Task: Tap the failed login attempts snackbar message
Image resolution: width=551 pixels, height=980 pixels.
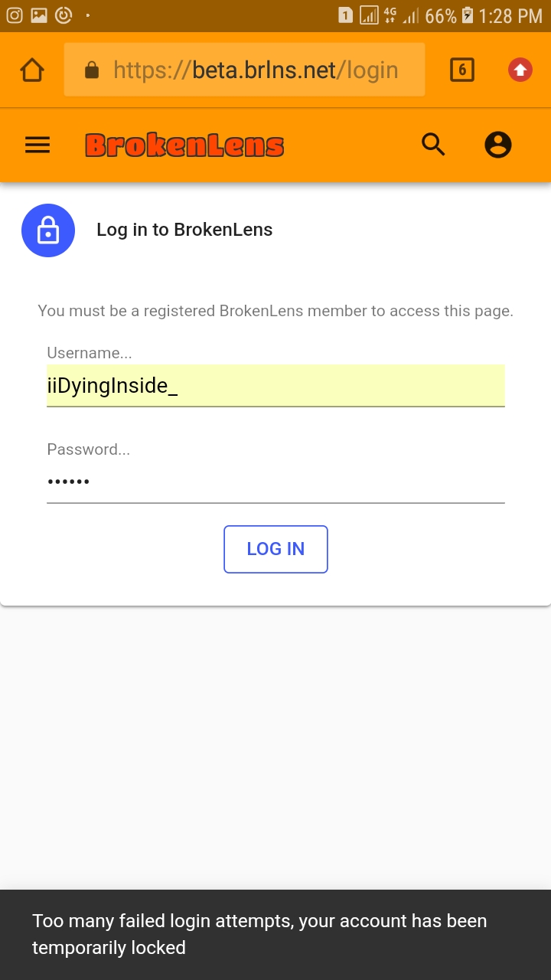Action: pyautogui.click(x=275, y=934)
